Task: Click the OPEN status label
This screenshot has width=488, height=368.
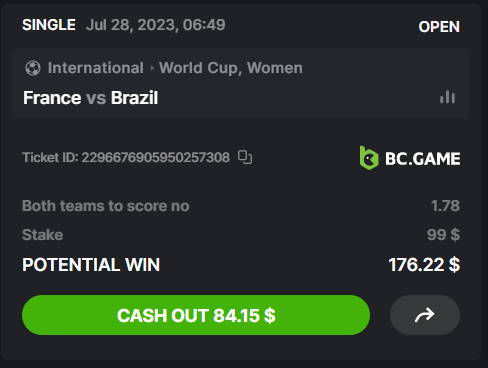Action: [x=439, y=27]
